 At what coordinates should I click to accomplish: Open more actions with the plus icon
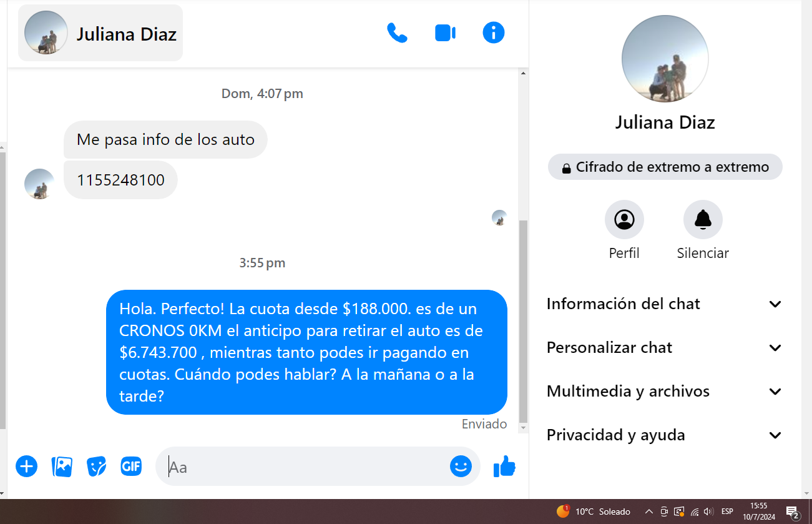coord(26,466)
